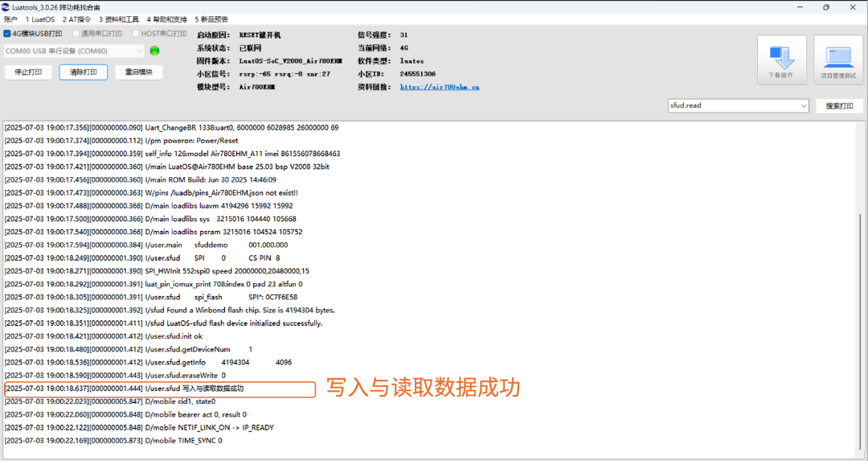Click the signal strength value 31
This screenshot has height=461, width=868.
(403, 35)
